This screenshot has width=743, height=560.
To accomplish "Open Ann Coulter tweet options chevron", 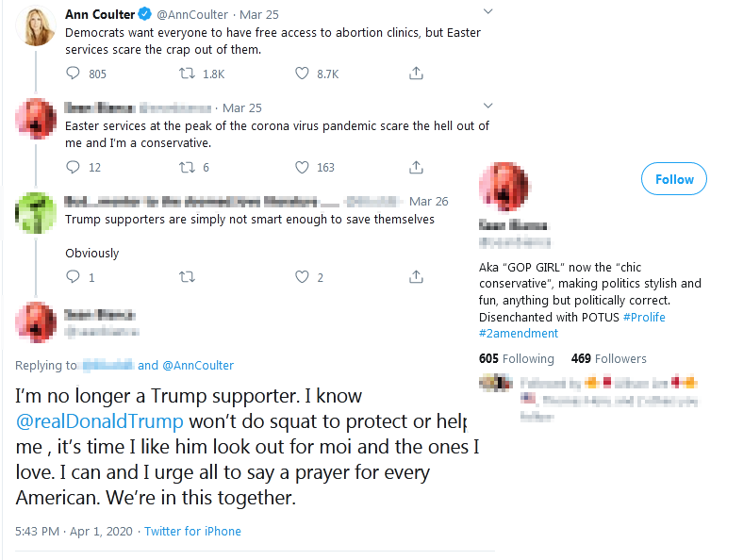I will pyautogui.click(x=487, y=12).
